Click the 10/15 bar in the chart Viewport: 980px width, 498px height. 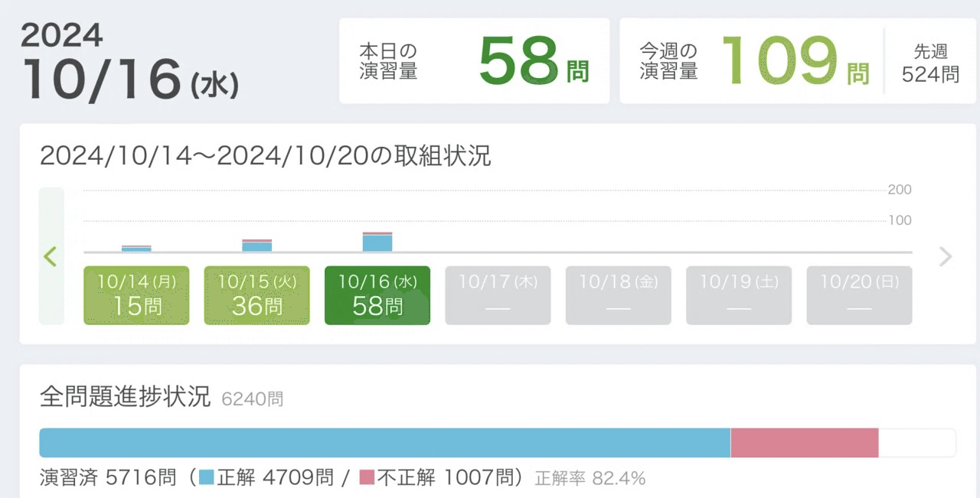(256, 246)
